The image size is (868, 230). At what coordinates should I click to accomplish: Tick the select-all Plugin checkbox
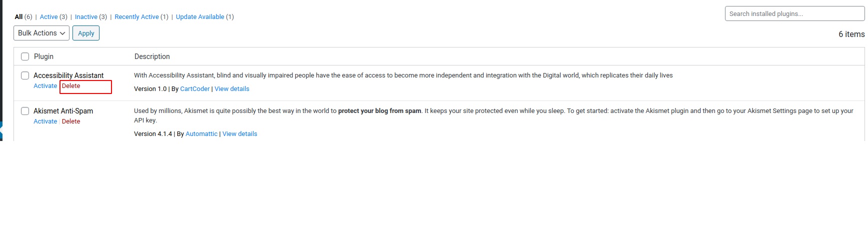coord(25,56)
